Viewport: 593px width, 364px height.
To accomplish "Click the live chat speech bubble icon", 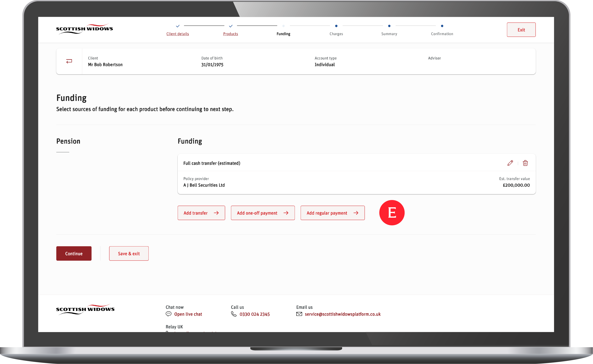I will [169, 314].
